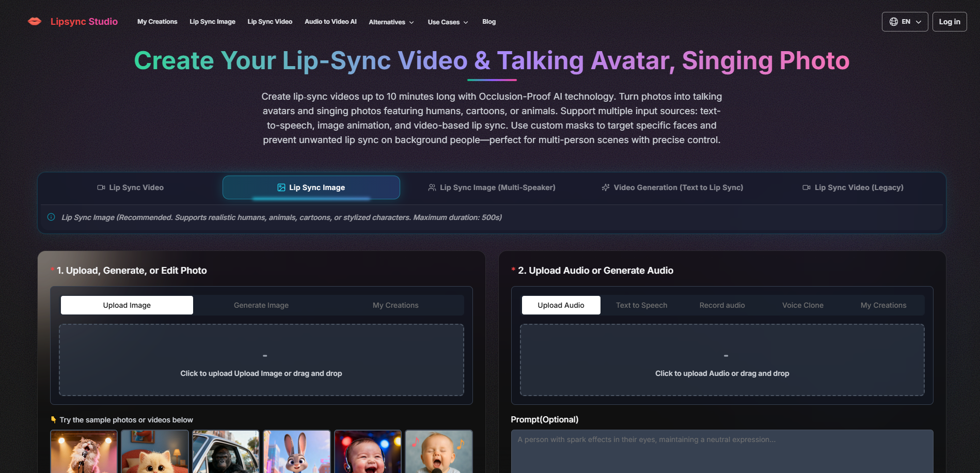Viewport: 980px width, 473px height.
Task: Click the info icon beside the recommendation note
Action: [51, 217]
